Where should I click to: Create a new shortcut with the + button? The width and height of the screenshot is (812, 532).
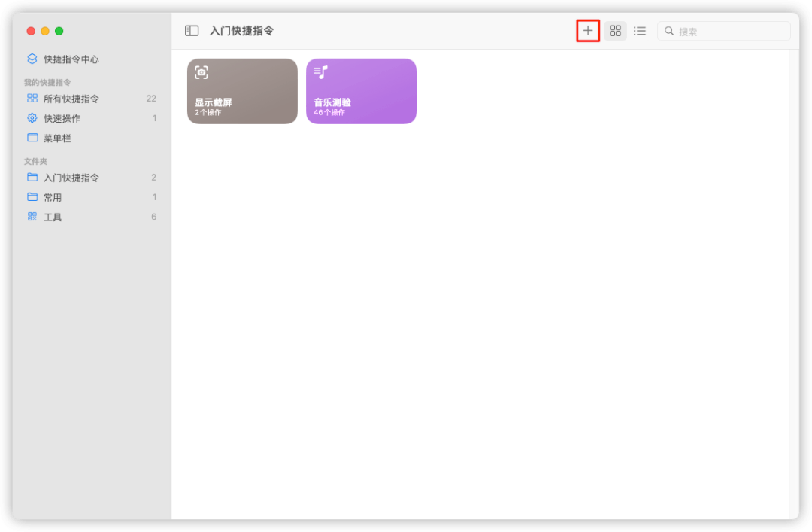(x=587, y=30)
